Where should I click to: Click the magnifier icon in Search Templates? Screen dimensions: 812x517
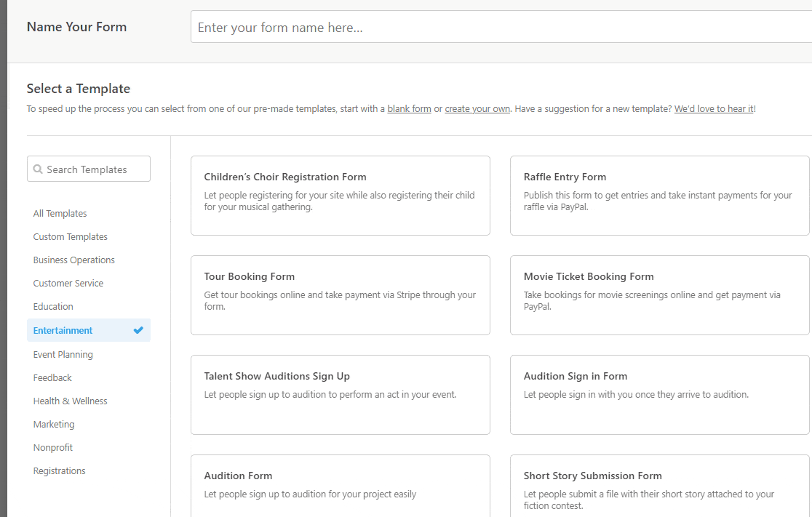pyautogui.click(x=38, y=169)
